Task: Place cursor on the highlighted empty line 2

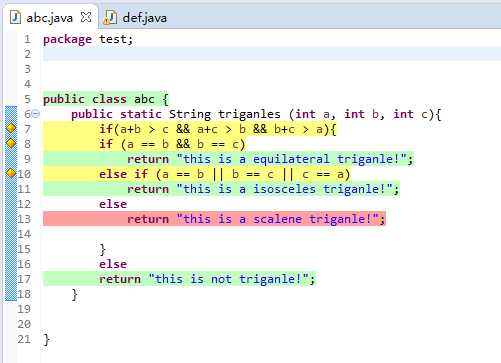Action: click(x=272, y=54)
